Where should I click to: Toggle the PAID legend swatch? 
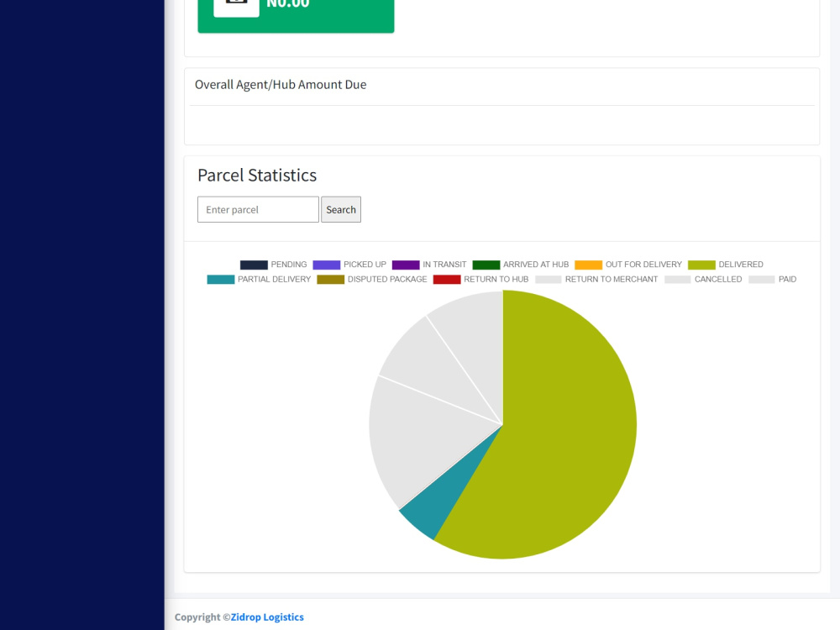coord(761,280)
